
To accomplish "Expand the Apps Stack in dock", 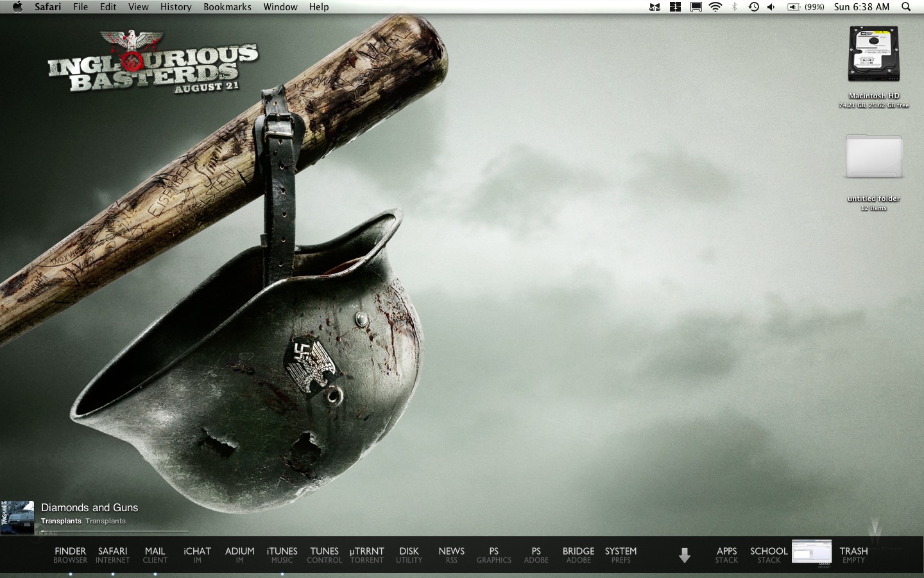I will click(x=727, y=555).
